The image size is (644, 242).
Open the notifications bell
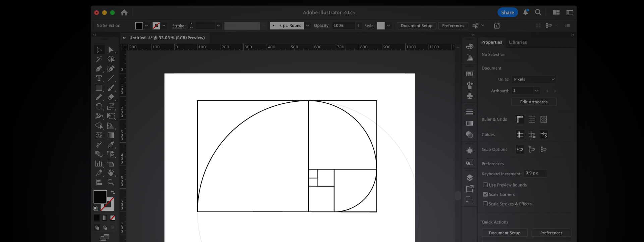526,12
